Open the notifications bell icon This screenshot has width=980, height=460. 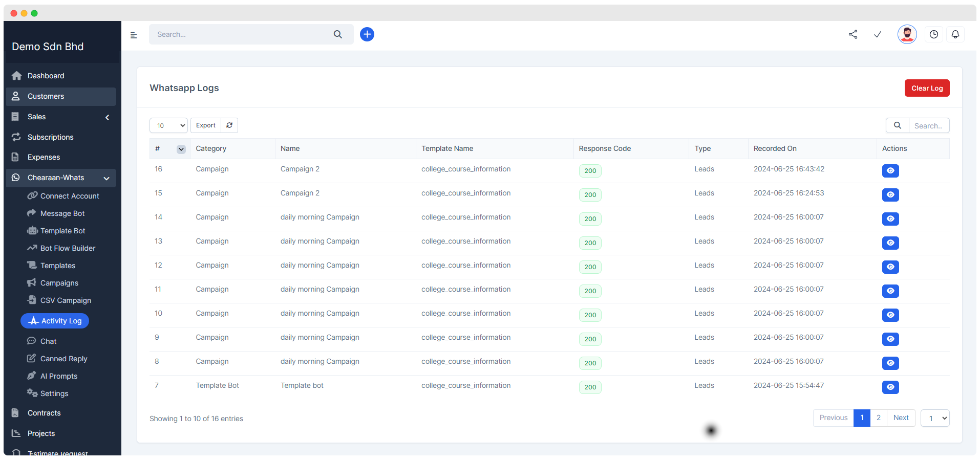click(955, 34)
